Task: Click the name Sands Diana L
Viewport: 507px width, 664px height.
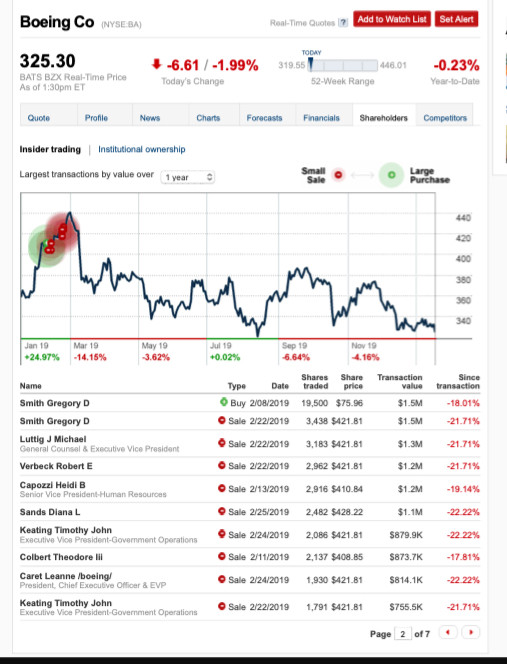Action: [50, 512]
